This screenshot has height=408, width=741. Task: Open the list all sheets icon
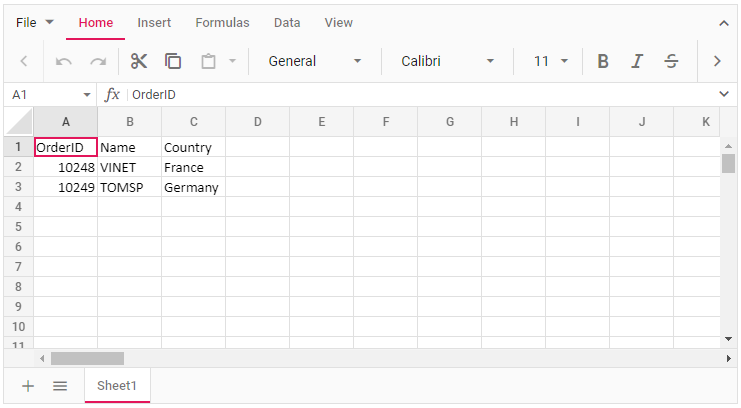pyautogui.click(x=60, y=385)
